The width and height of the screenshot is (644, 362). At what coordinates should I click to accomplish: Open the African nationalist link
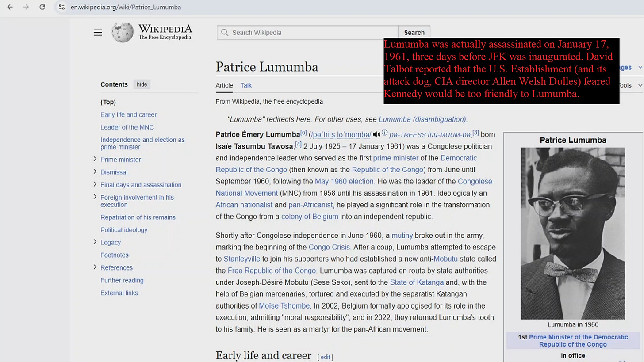[x=244, y=205]
